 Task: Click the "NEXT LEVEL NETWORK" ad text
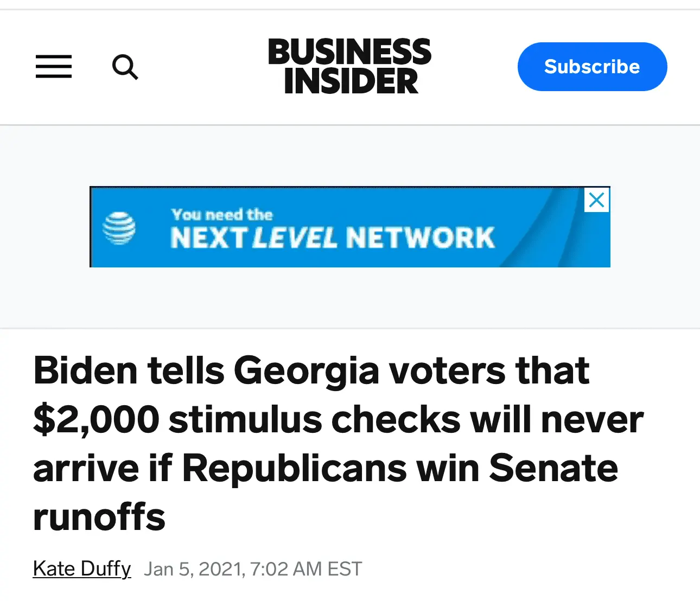pyautogui.click(x=332, y=238)
